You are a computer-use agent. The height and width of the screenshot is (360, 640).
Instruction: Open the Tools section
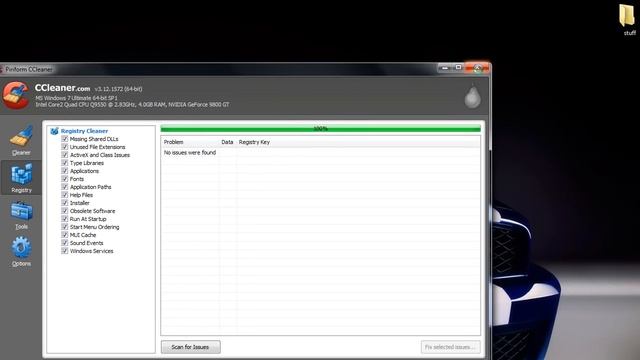point(21,215)
